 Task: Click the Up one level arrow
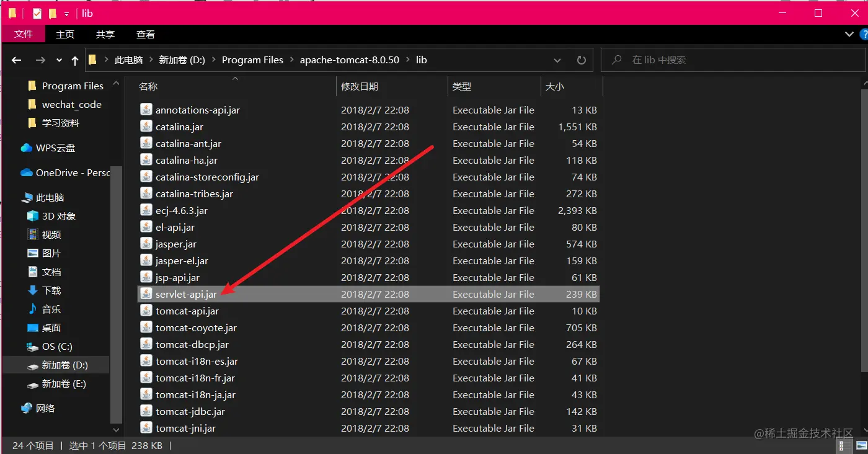tap(75, 60)
